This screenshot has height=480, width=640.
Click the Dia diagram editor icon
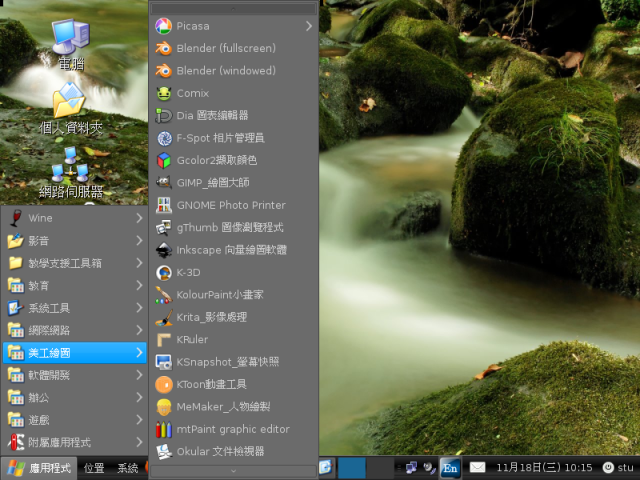(x=164, y=116)
